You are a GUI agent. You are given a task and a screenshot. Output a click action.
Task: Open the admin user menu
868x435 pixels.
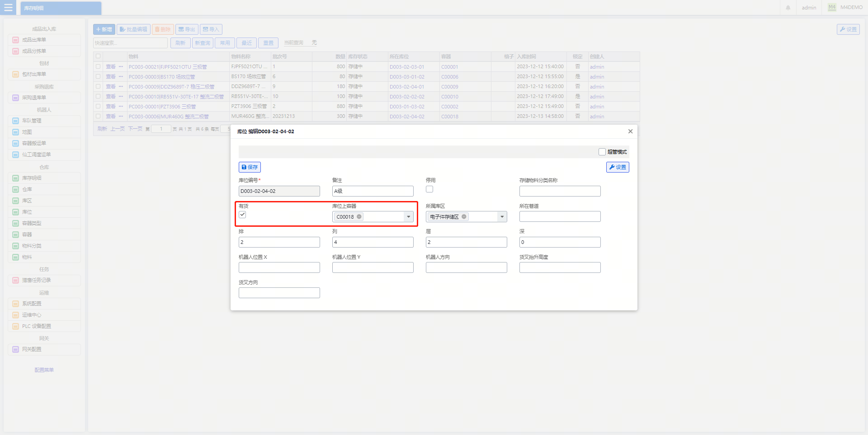point(809,8)
